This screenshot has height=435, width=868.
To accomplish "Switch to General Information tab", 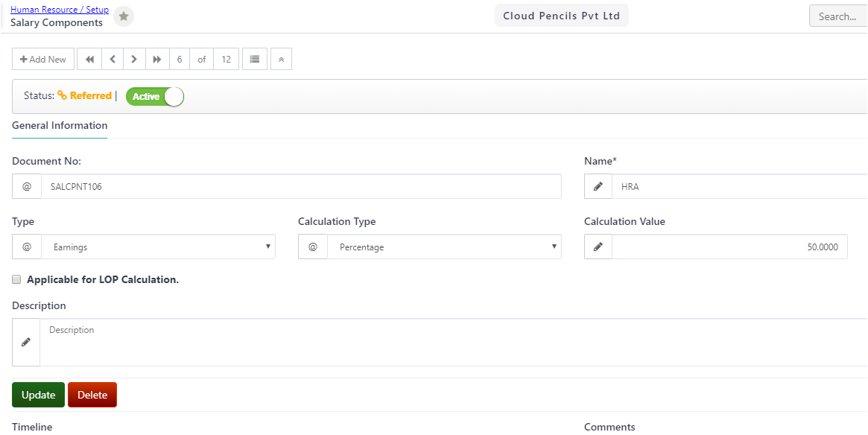I will click(x=60, y=126).
